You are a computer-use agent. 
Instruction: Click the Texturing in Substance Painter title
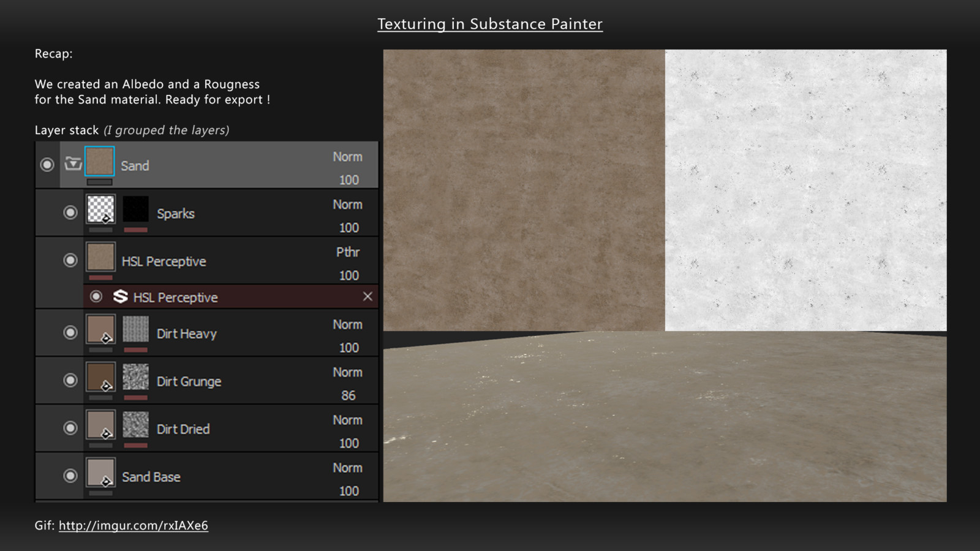click(490, 24)
